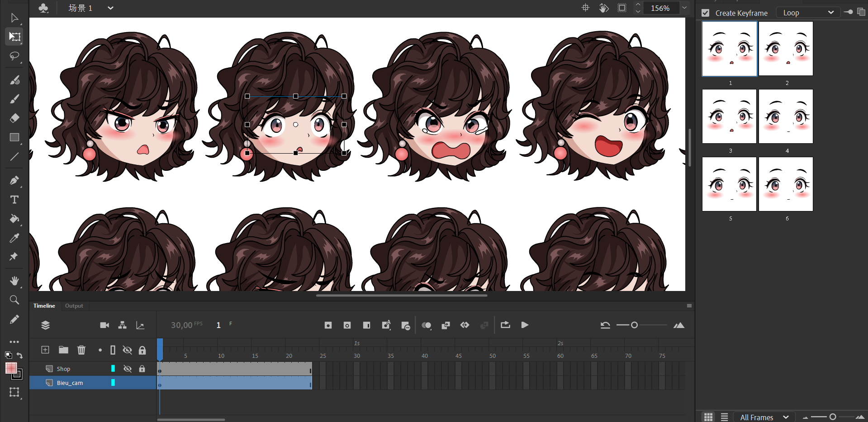
Task: Choose the Eyedropper tool
Action: pyautogui.click(x=14, y=238)
